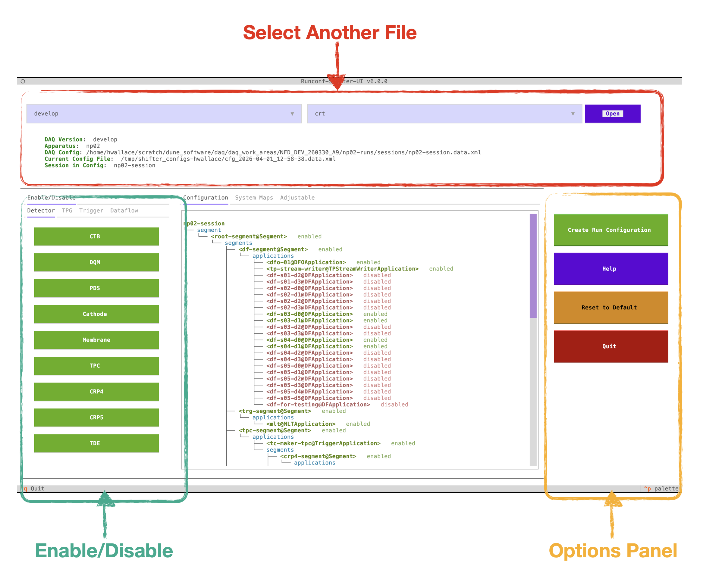Select the df-s01-d2@DFApplication tree row
The width and height of the screenshot is (722, 588).
(x=328, y=275)
